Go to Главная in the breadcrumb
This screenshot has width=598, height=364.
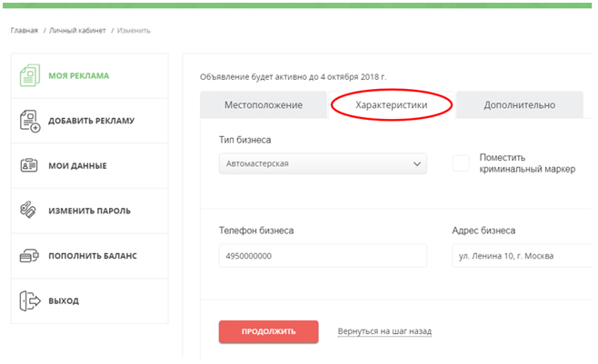pyautogui.click(x=25, y=31)
